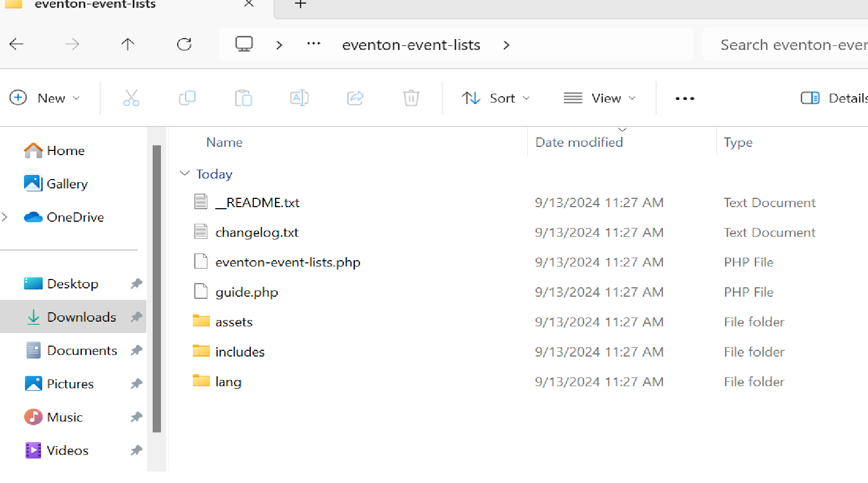Open the See more options menu

pyautogui.click(x=685, y=98)
